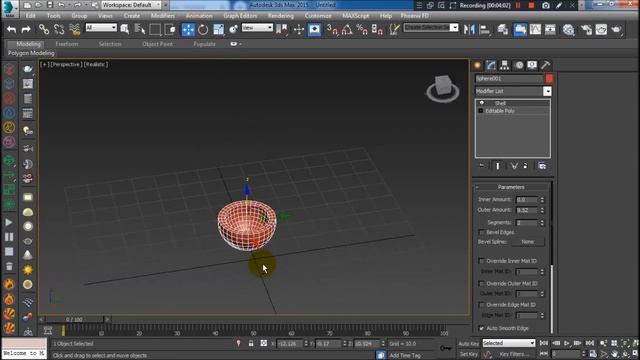Click the Auto Key button

coord(468,344)
